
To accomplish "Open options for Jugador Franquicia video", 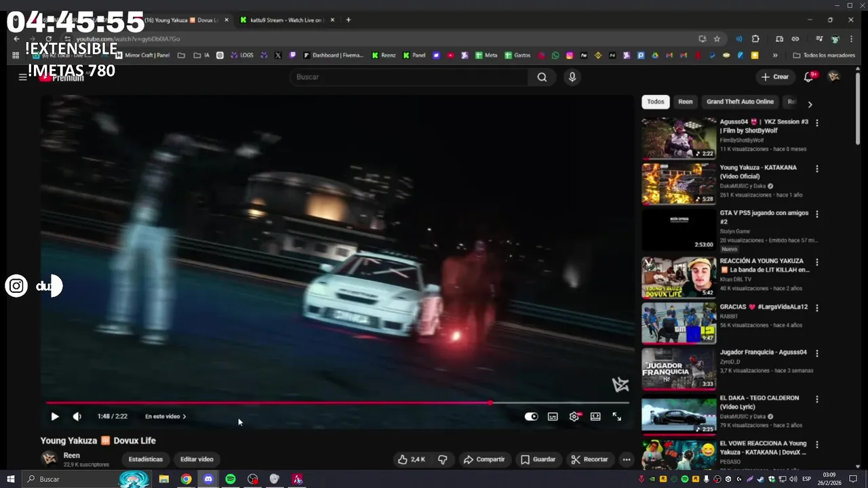I will click(816, 353).
